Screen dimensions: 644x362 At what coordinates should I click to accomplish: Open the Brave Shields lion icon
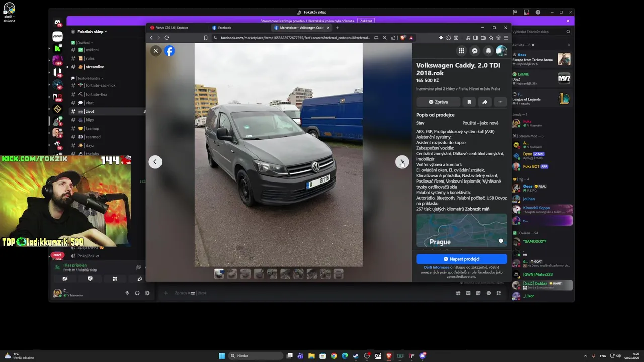[x=403, y=38]
